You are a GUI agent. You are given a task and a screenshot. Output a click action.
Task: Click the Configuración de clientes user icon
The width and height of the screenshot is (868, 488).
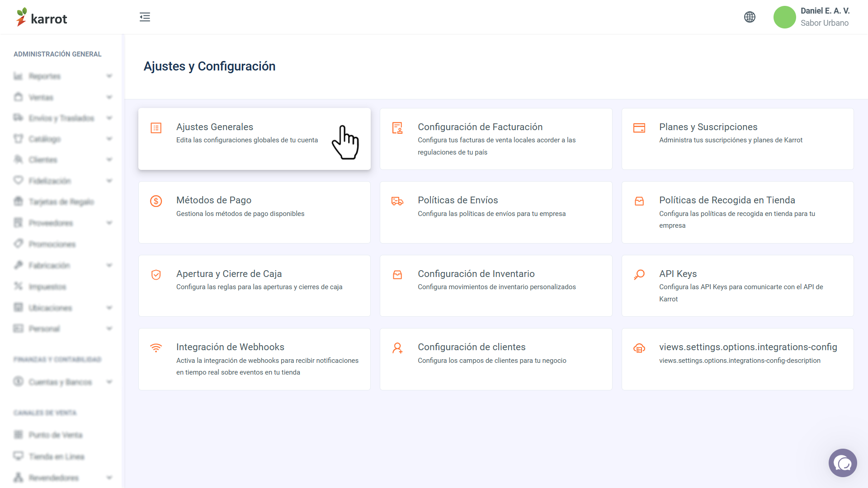tap(397, 348)
